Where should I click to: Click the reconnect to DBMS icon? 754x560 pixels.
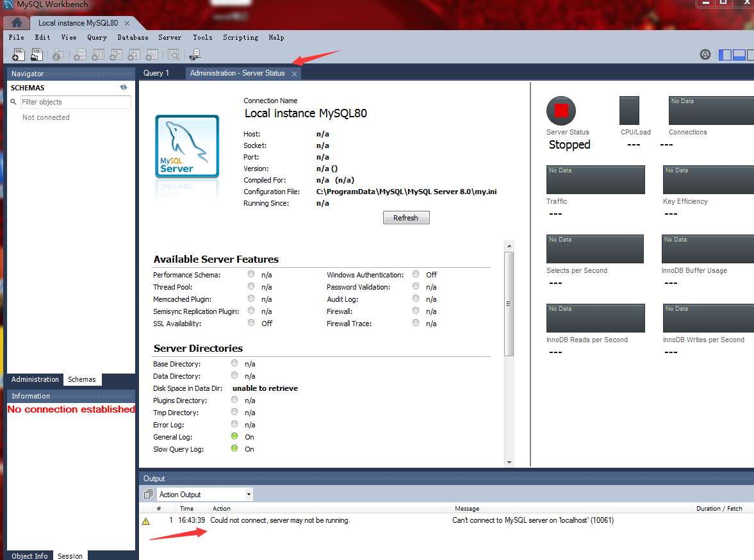[195, 55]
